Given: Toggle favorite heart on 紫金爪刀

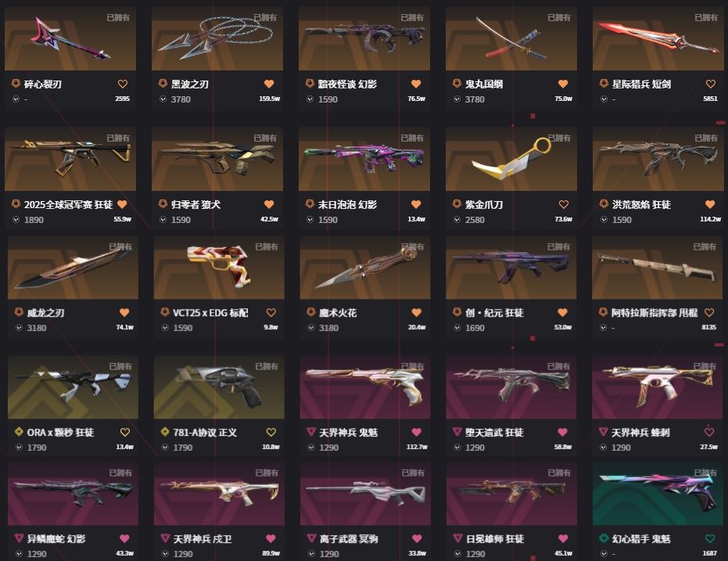Looking at the screenshot, I should click(x=564, y=204).
